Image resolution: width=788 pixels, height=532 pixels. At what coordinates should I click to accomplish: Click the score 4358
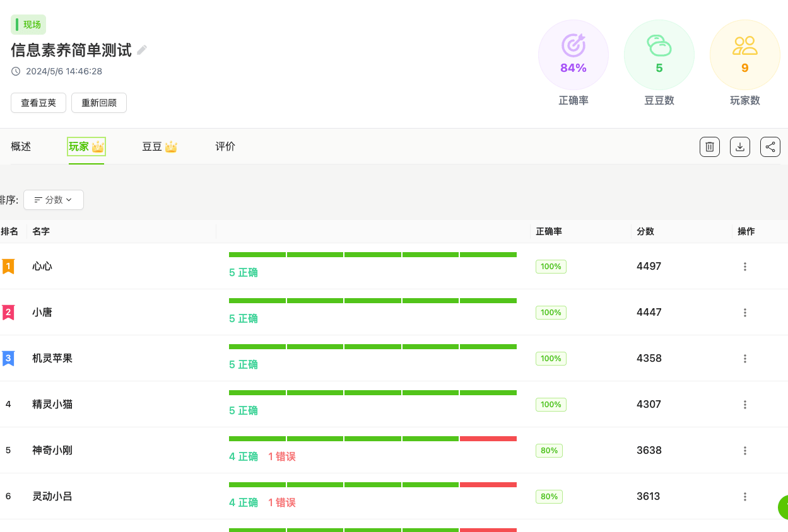[649, 359]
